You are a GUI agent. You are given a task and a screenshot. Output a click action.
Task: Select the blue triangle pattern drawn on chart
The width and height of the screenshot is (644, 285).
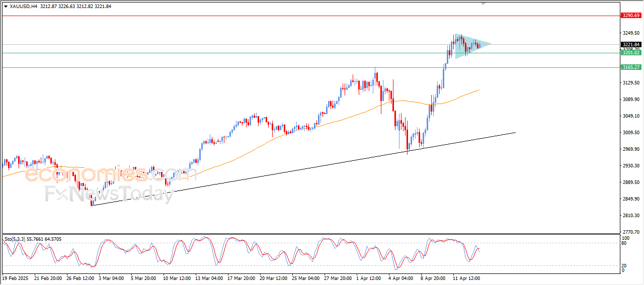pos(472,46)
